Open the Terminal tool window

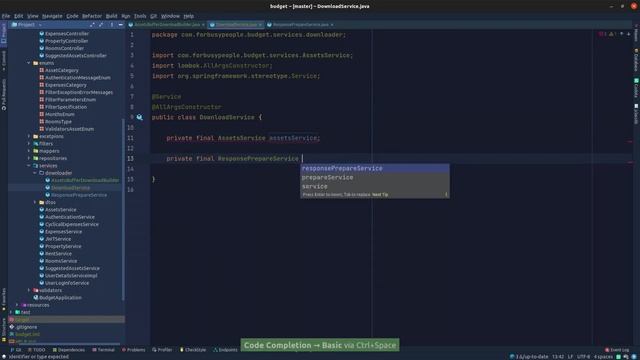tap(103, 350)
